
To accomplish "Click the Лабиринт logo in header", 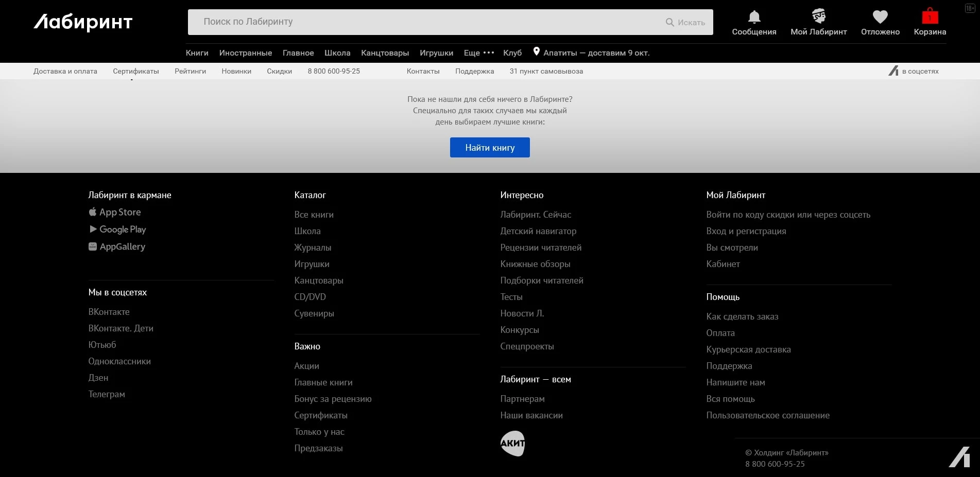I will pos(83,22).
